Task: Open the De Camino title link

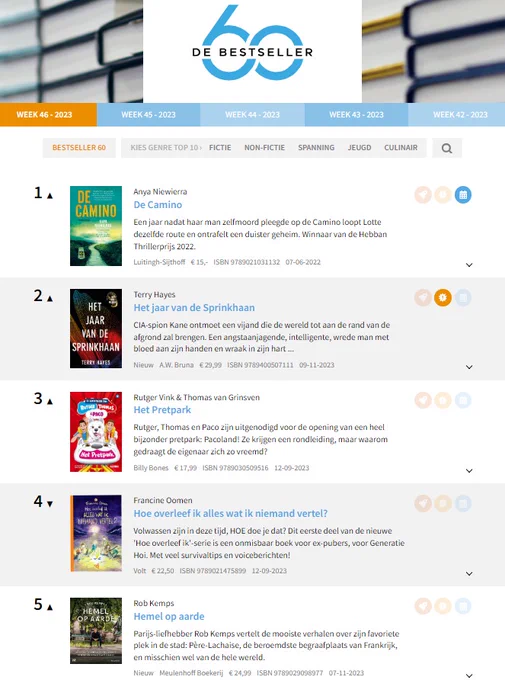Action: [x=158, y=205]
